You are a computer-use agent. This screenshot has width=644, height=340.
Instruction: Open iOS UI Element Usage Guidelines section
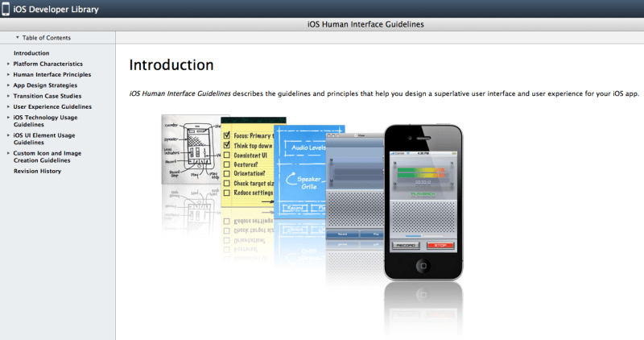pyautogui.click(x=44, y=139)
